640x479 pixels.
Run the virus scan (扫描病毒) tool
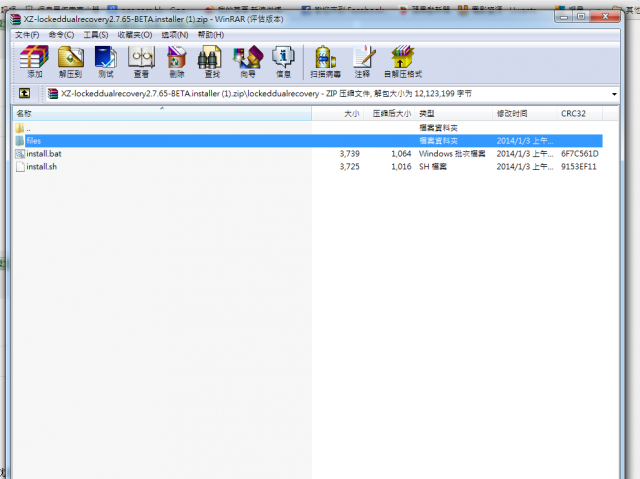tap(325, 61)
